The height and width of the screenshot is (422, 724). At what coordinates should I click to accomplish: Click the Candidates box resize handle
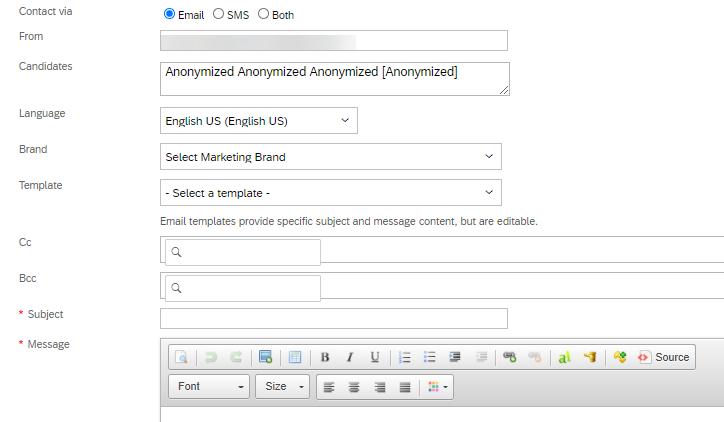tap(504, 90)
